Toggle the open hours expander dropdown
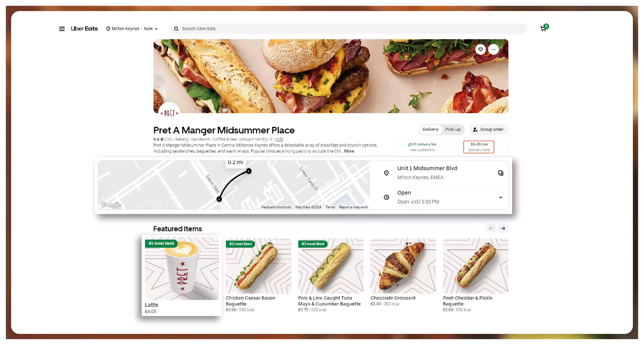The width and height of the screenshot is (644, 345). [501, 197]
